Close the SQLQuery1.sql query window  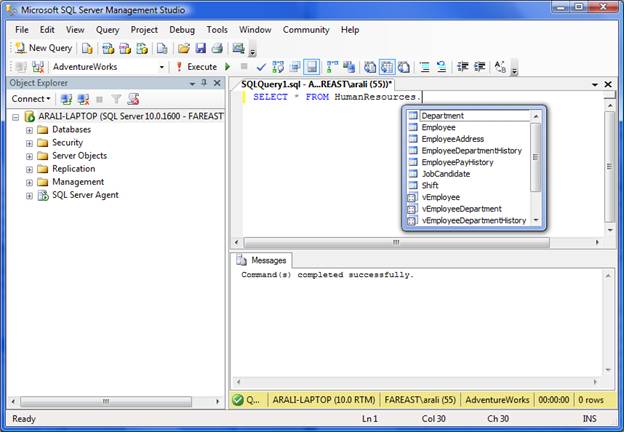pos(608,84)
